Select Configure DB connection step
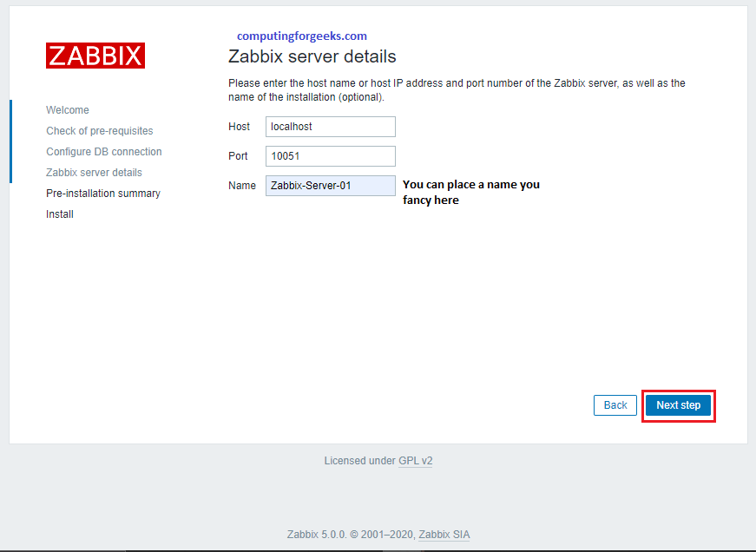The image size is (756, 552). pyautogui.click(x=103, y=151)
